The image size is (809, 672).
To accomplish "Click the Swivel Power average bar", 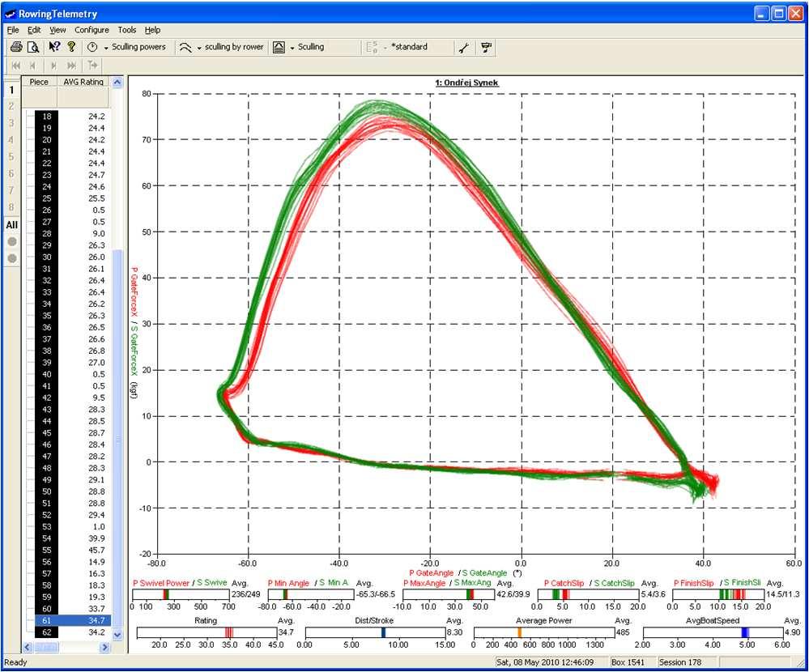I will click(x=181, y=594).
